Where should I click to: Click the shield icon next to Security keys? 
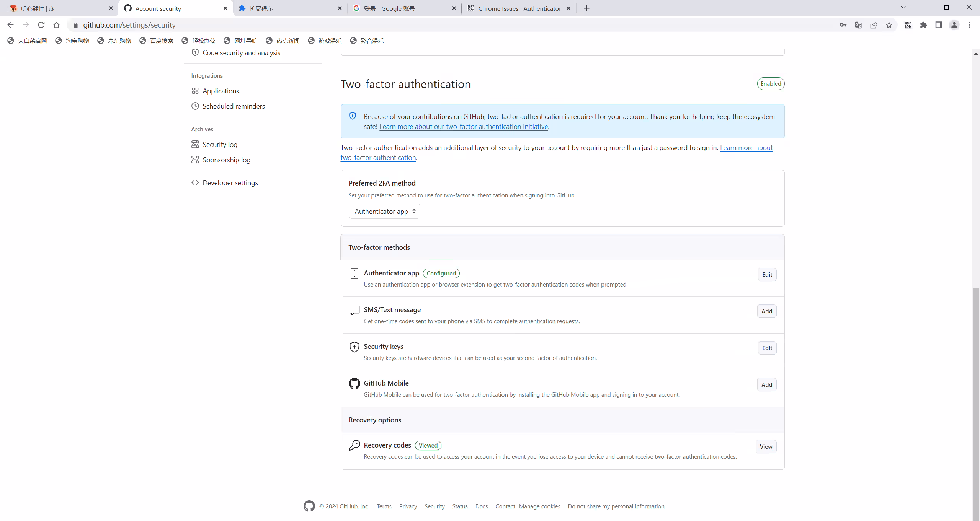pyautogui.click(x=354, y=347)
